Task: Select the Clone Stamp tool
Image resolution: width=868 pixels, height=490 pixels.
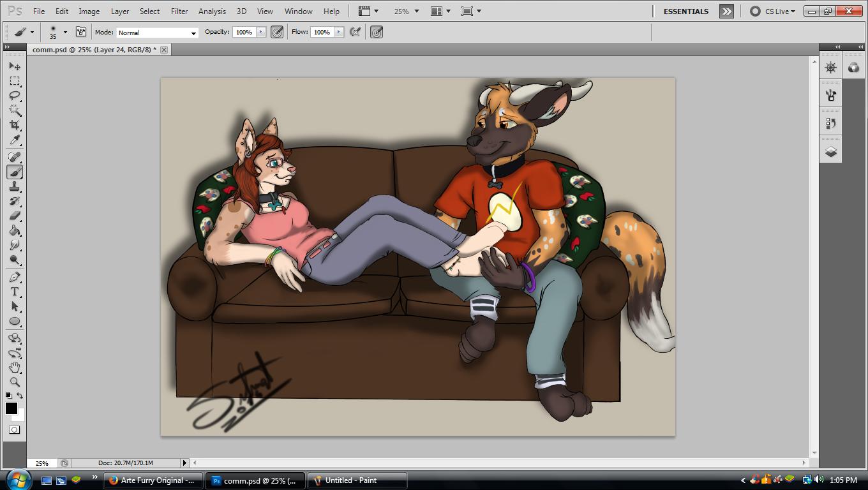Action: [15, 186]
